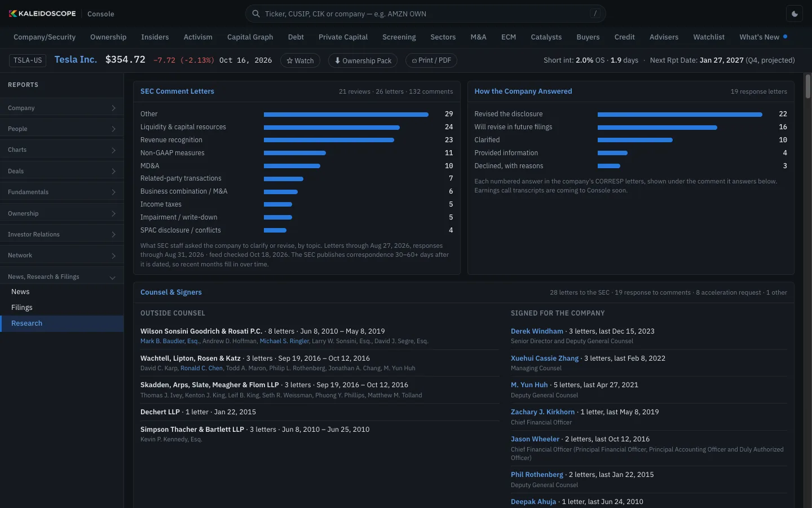The width and height of the screenshot is (812, 508).
Task: Open the Capital Graph menu
Action: [x=250, y=37]
